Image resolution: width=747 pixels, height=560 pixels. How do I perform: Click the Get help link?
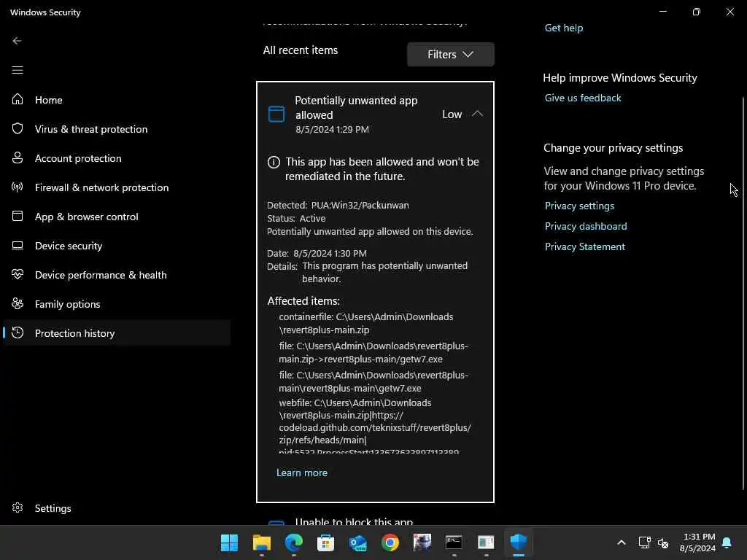564,28
